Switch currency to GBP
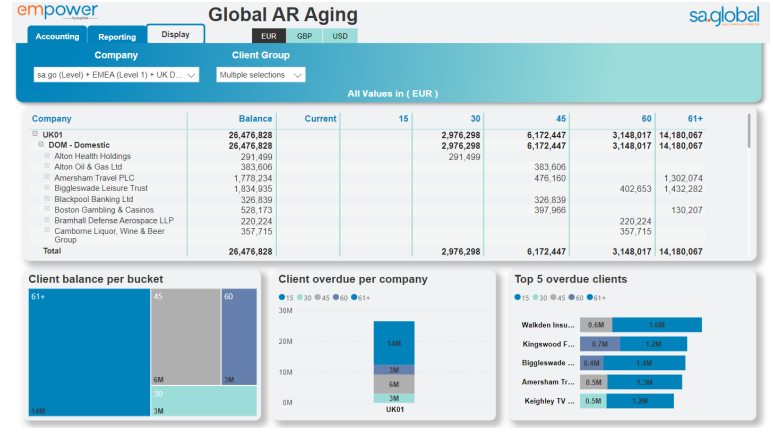Viewport: 773px width, 434px height. [304, 36]
